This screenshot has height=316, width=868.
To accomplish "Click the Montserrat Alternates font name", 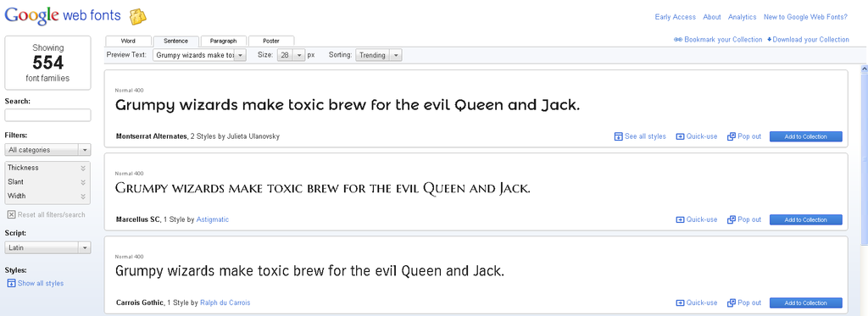I will pyautogui.click(x=152, y=136).
